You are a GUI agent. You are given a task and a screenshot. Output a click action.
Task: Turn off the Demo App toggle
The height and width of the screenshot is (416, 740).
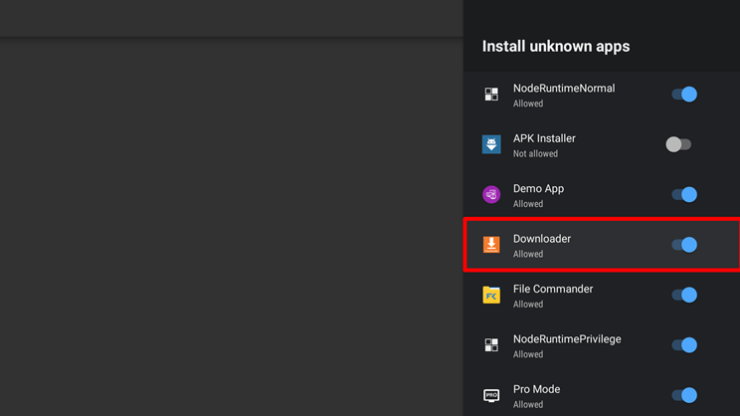tap(684, 195)
